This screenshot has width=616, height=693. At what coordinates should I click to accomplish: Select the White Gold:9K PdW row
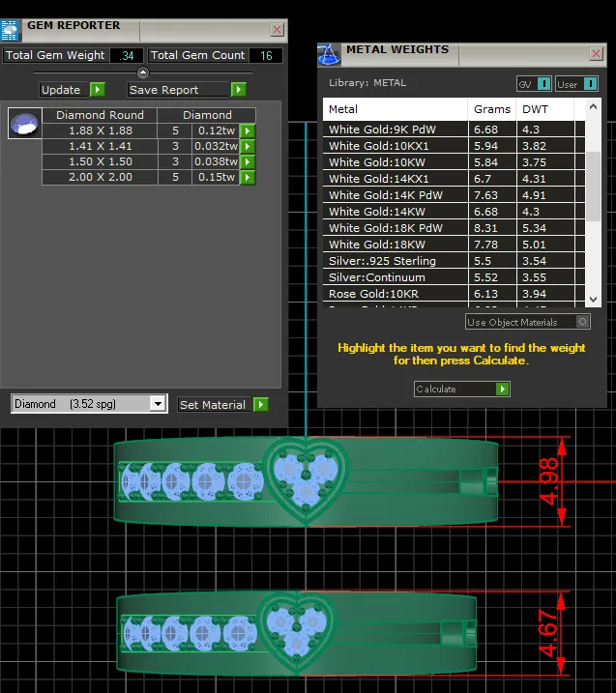454,130
